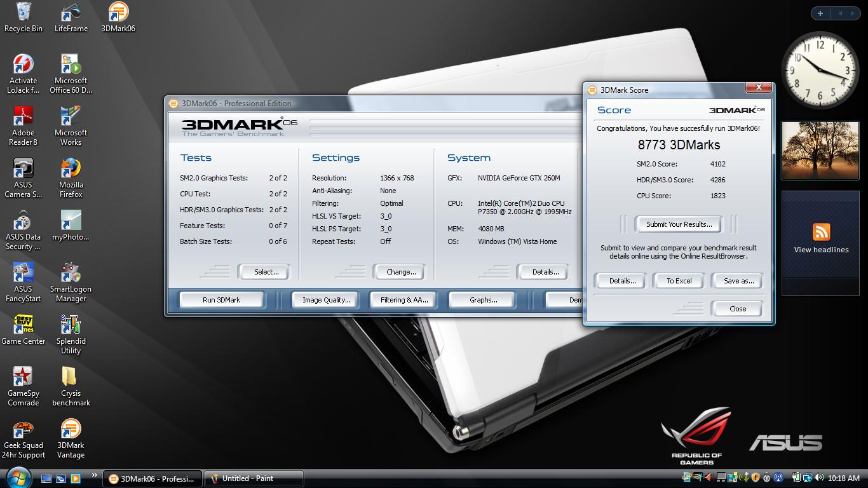The height and width of the screenshot is (488, 868).
Task: Click the taskbar clock 10:18 AM
Action: 844,478
